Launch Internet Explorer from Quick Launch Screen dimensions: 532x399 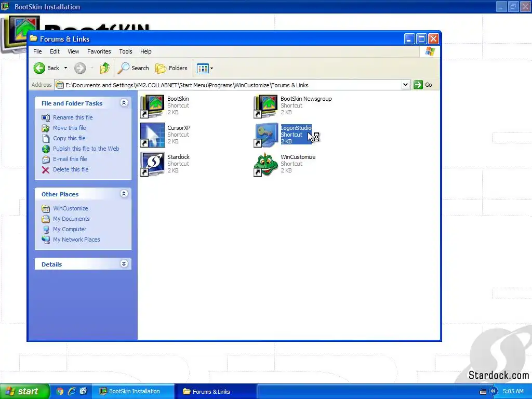[x=71, y=391]
